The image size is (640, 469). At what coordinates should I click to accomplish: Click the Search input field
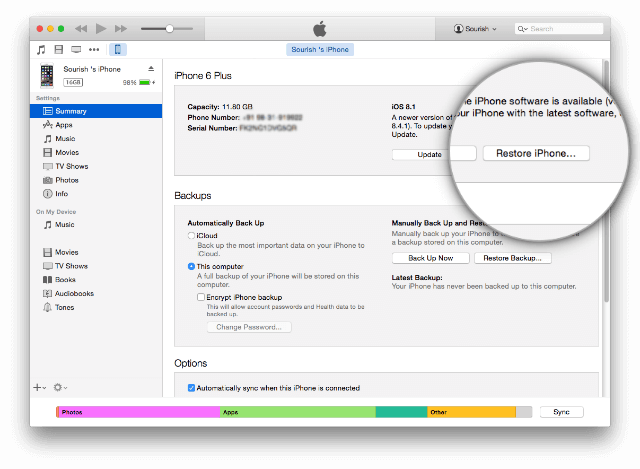coord(559,29)
